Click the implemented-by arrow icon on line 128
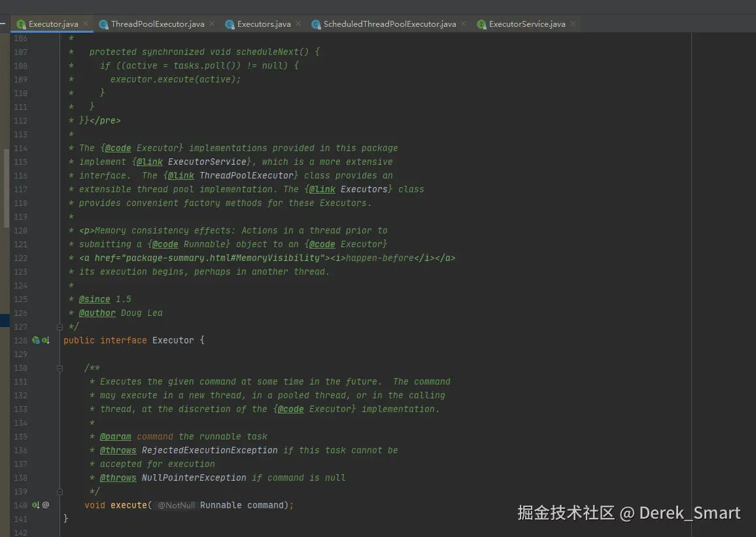The width and height of the screenshot is (756, 537). 45,340
